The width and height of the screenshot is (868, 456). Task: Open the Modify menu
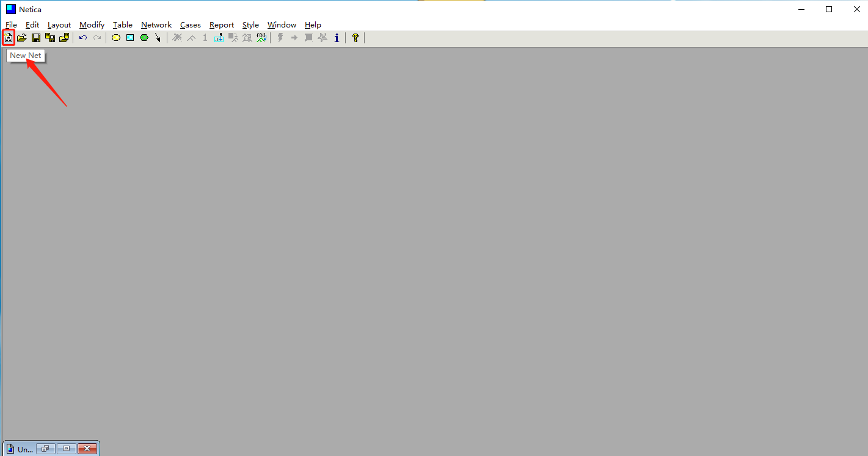[x=92, y=25]
